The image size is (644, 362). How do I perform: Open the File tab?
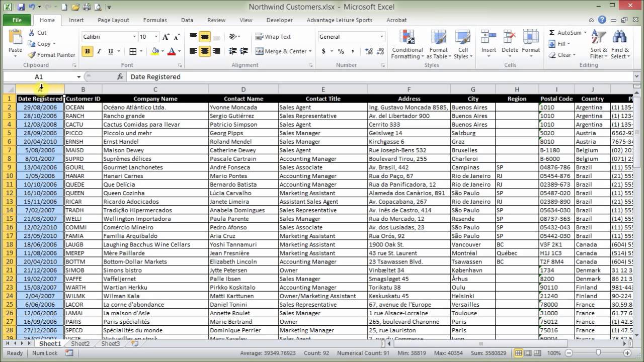[x=17, y=20]
